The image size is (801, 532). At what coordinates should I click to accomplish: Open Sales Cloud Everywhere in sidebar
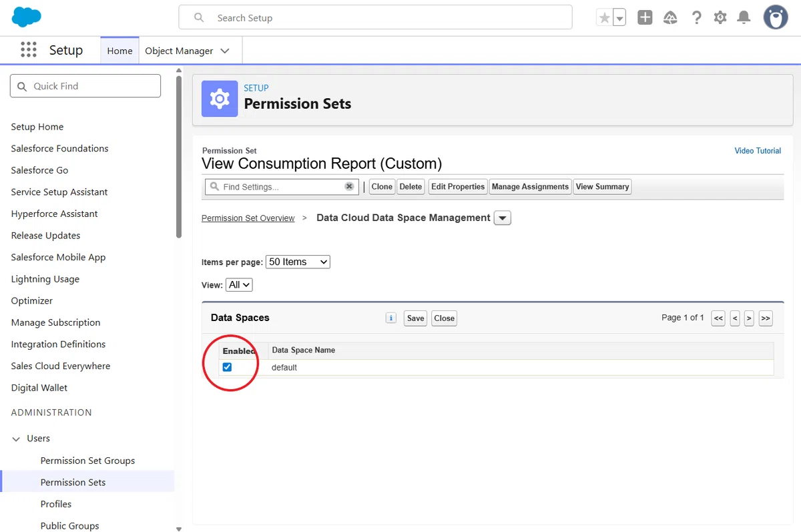point(61,366)
